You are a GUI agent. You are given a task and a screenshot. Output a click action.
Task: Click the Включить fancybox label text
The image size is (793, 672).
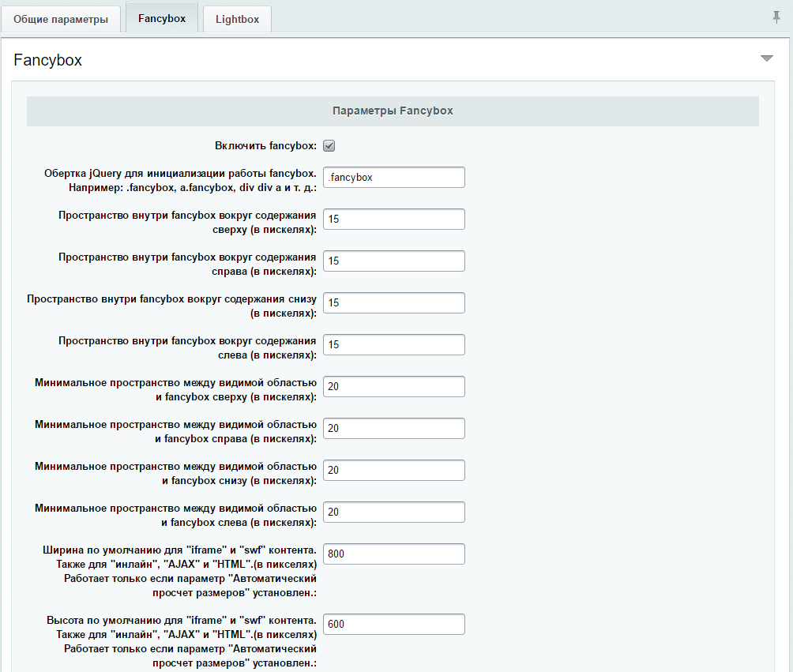[265, 145]
